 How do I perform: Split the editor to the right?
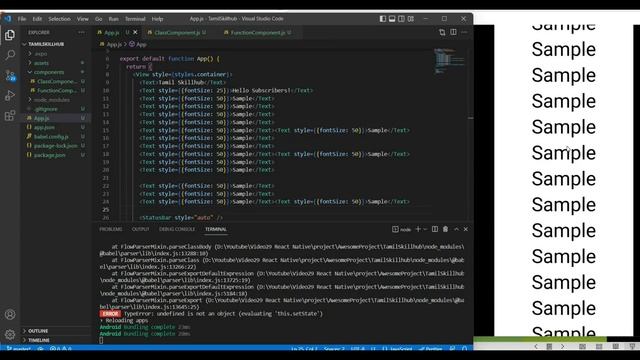[453, 32]
